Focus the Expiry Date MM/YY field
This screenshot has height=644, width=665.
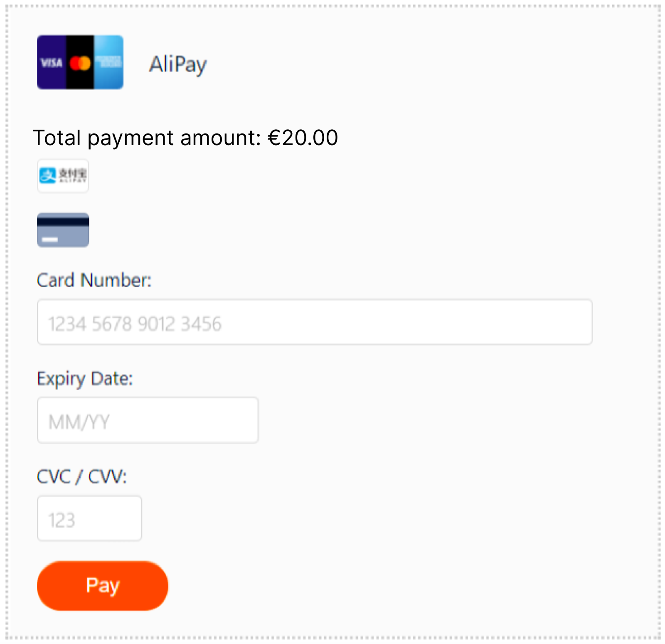[148, 420]
